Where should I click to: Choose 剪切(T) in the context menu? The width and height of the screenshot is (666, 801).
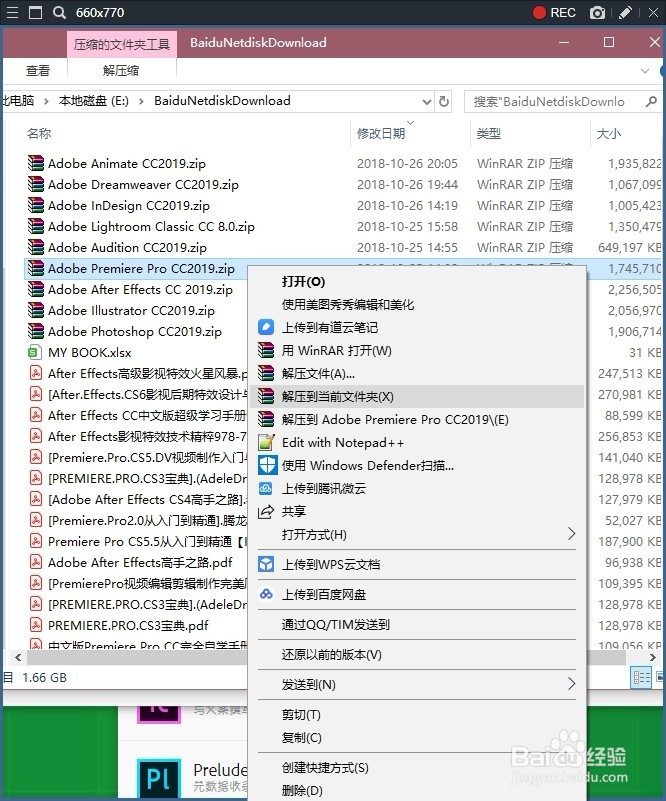coord(301,714)
